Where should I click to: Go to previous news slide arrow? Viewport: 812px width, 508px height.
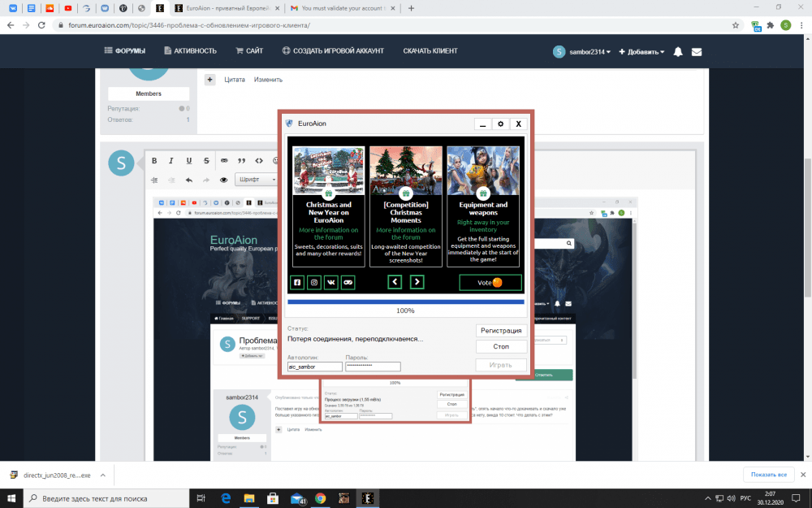click(x=395, y=282)
